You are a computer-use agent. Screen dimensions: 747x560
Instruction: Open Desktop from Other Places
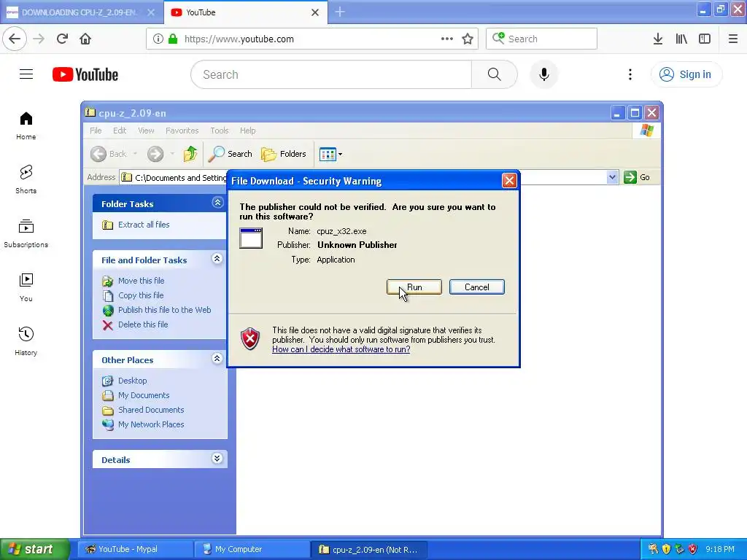133,381
